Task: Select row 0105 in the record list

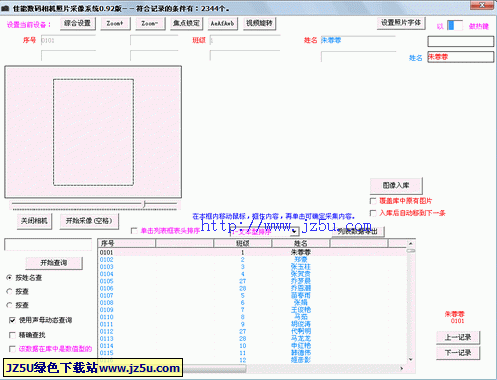Action: [x=252, y=281]
